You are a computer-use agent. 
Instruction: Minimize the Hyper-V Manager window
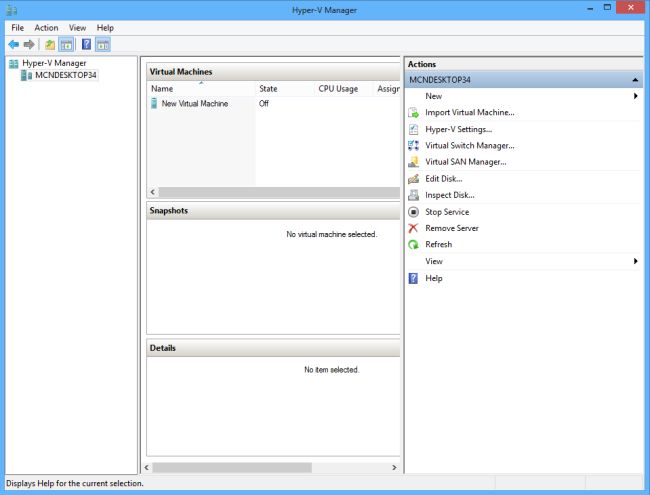click(590, 8)
